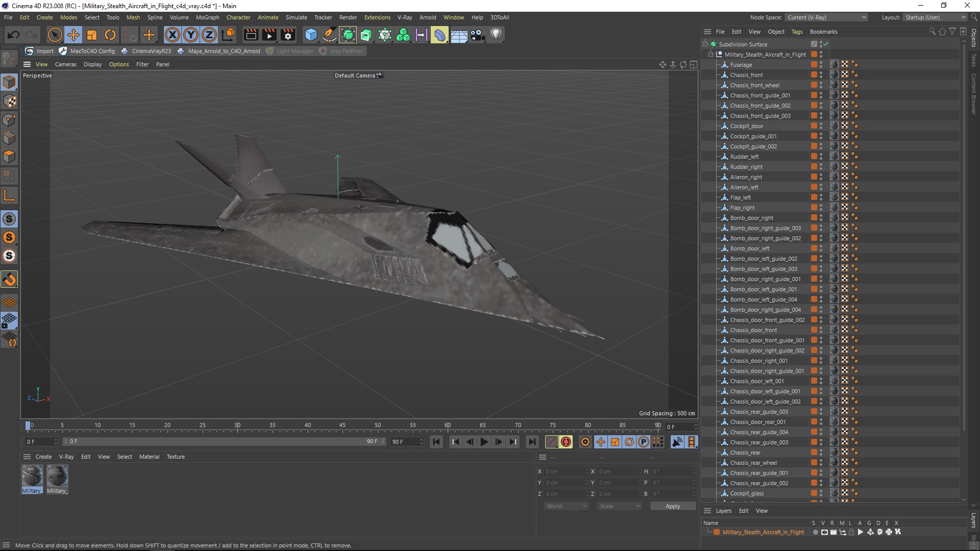Activate the Scale tool

point(92,35)
